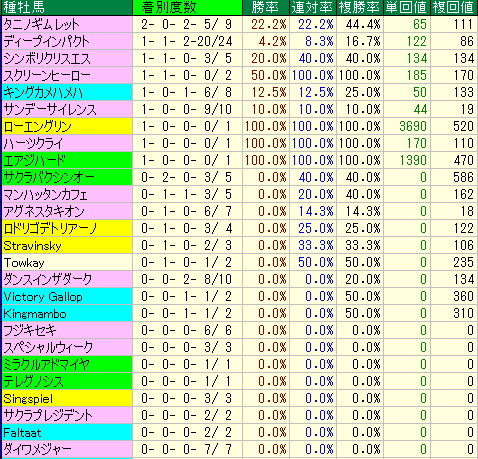The width and height of the screenshot is (478, 459).
Task: Select the キングカメハメハ sire name
Action: [x=43, y=92]
